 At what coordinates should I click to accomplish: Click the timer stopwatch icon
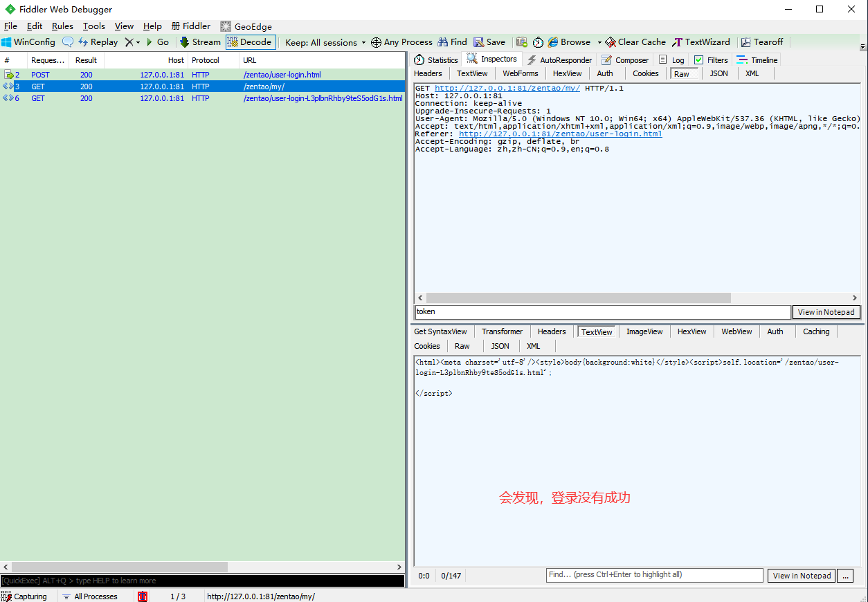click(x=538, y=42)
